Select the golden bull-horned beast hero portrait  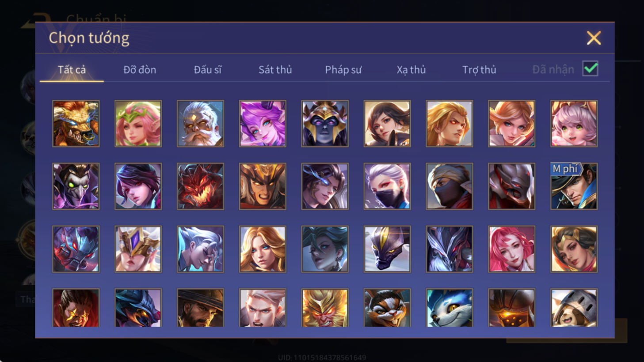coord(76,124)
